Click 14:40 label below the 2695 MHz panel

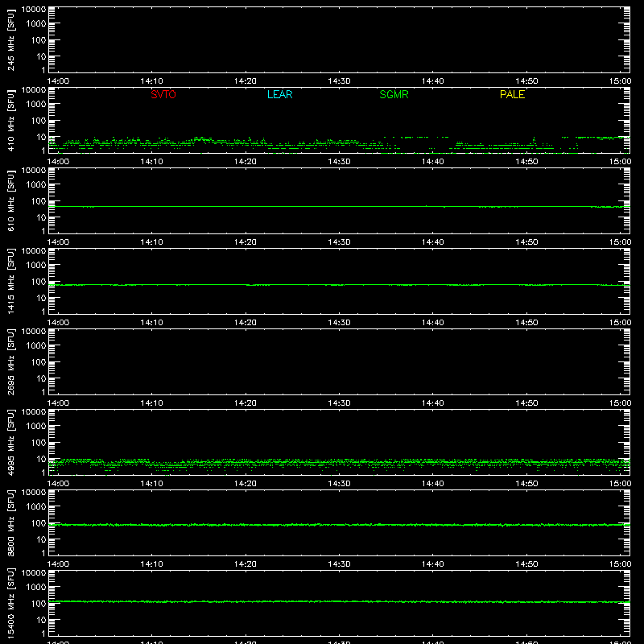(433, 403)
